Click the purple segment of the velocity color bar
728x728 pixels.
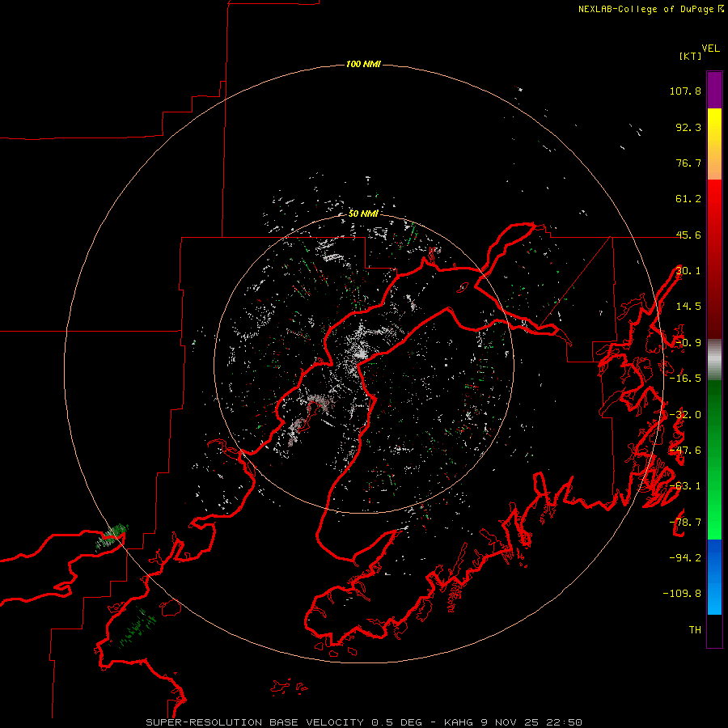714,90
